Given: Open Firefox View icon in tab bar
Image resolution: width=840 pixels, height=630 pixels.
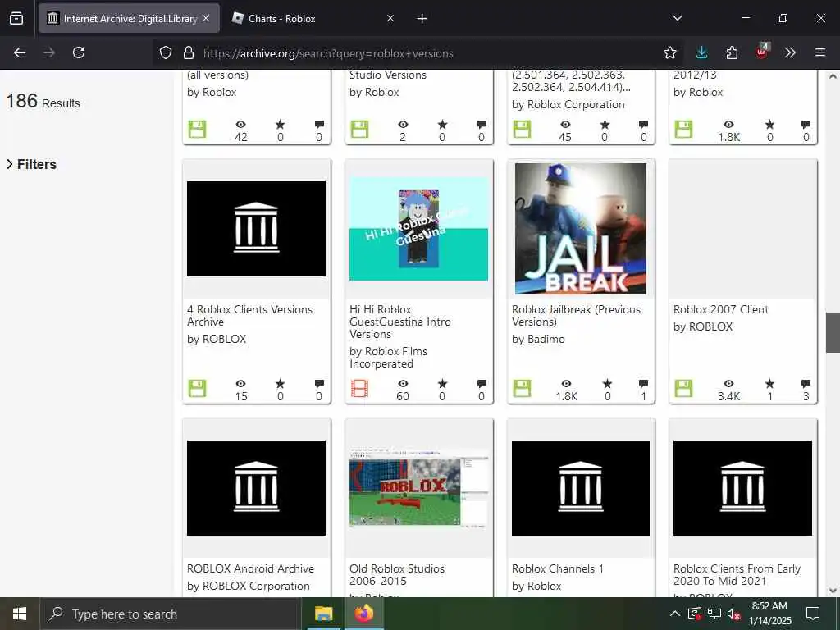Looking at the screenshot, I should coord(16,18).
